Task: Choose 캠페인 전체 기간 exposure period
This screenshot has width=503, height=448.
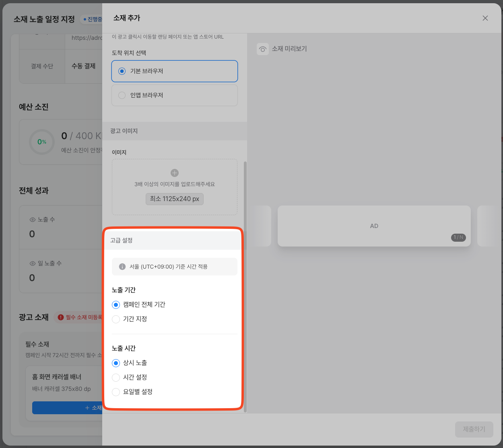Action: 116,305
